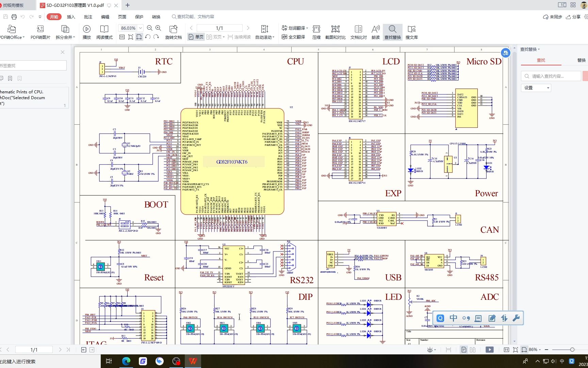Viewport: 588px width, 368px height.
Task: Click fit width icon in ribbon
Action: (139, 37)
